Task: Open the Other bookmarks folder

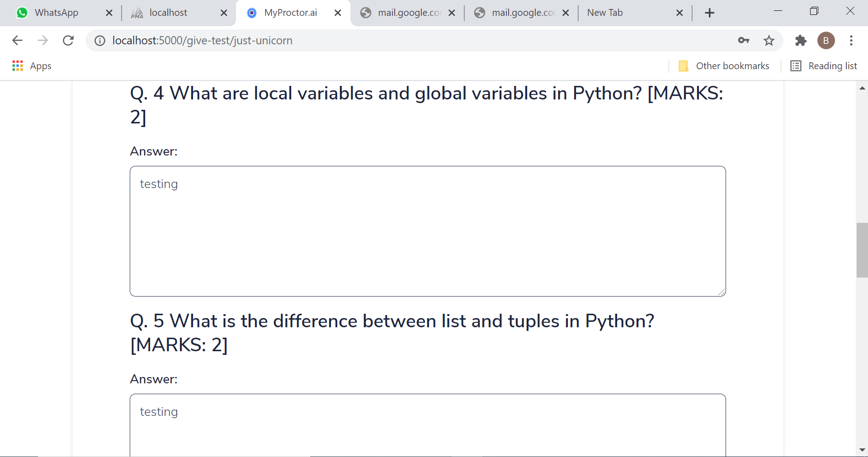Action: click(x=724, y=66)
